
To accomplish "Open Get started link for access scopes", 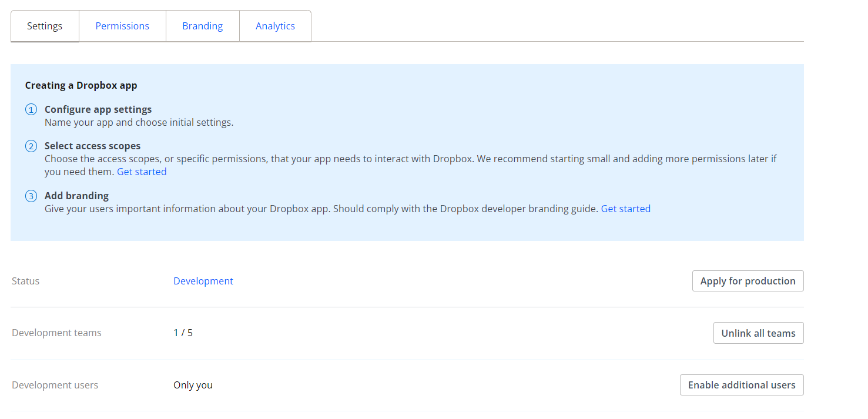I will coord(142,172).
